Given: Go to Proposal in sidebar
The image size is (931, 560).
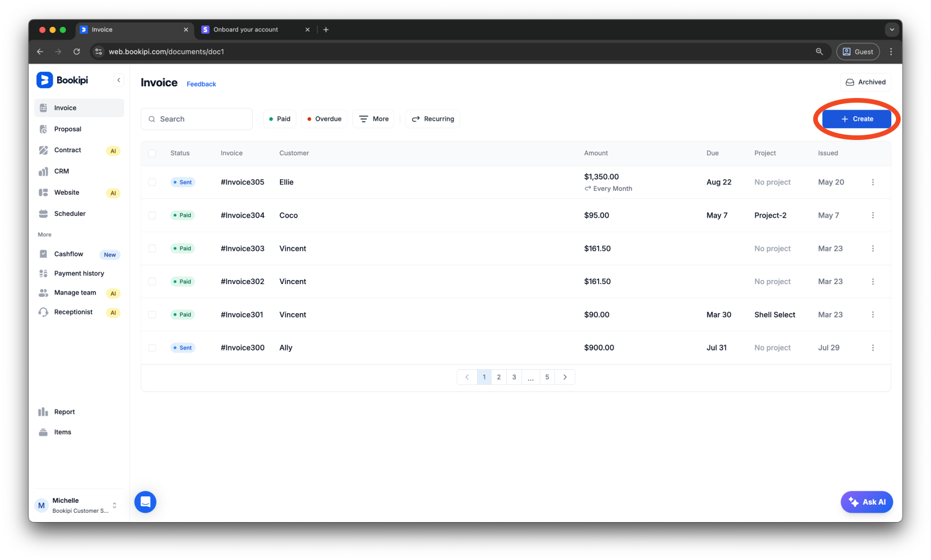Looking at the screenshot, I should tap(68, 129).
